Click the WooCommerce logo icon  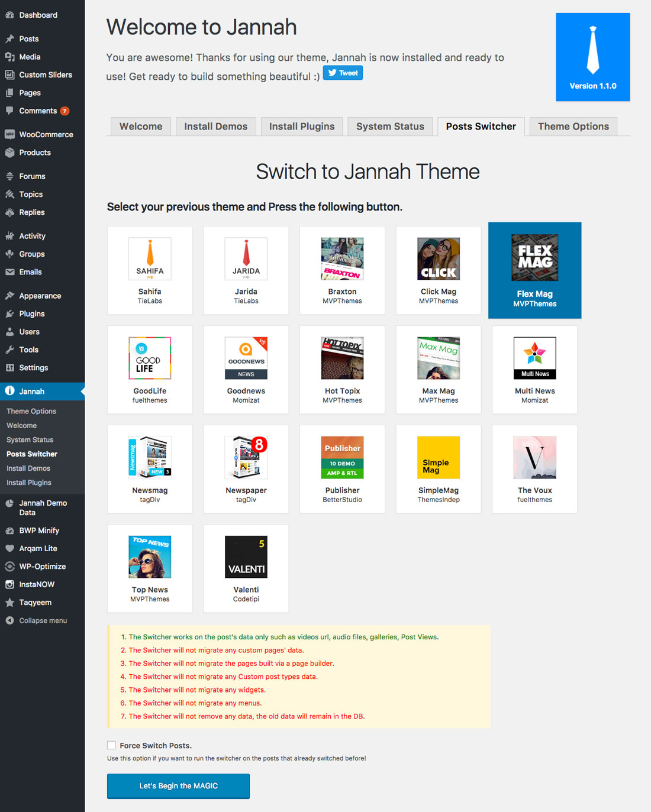point(9,134)
